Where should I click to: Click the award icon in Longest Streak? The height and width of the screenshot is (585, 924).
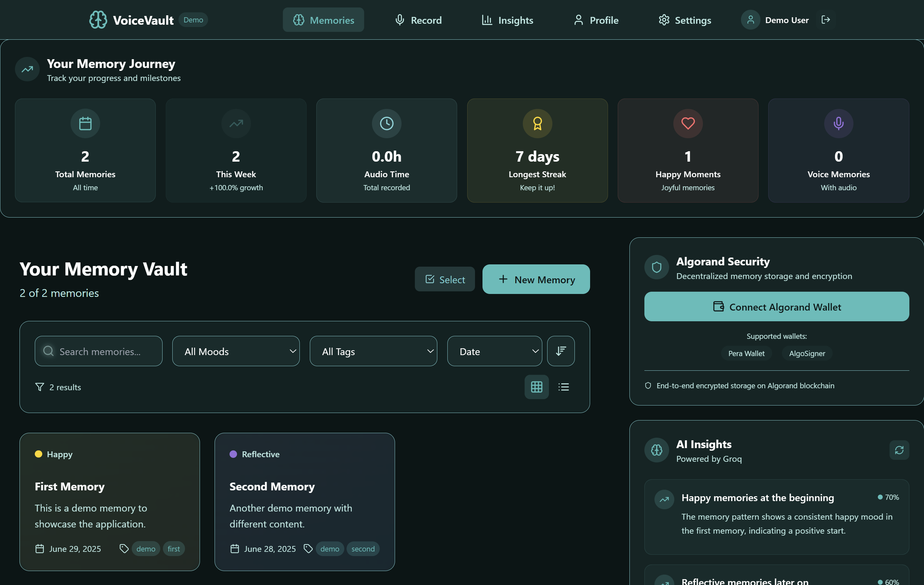coord(537,123)
